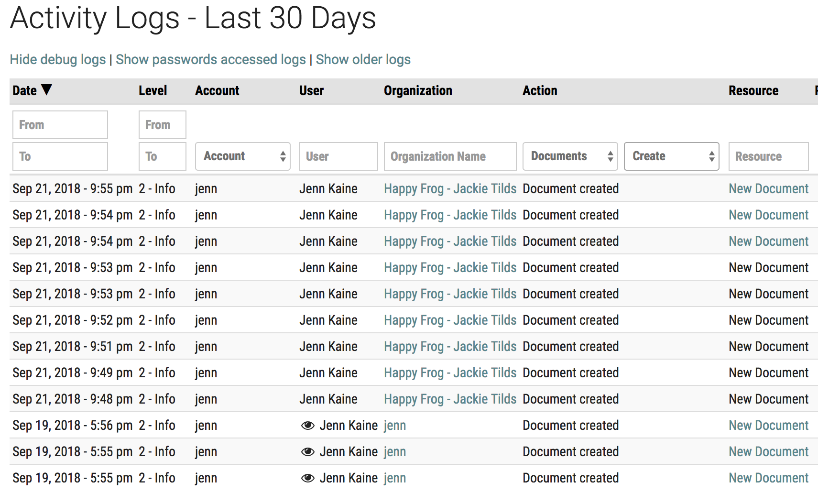Open the Create action dropdown

[671, 156]
